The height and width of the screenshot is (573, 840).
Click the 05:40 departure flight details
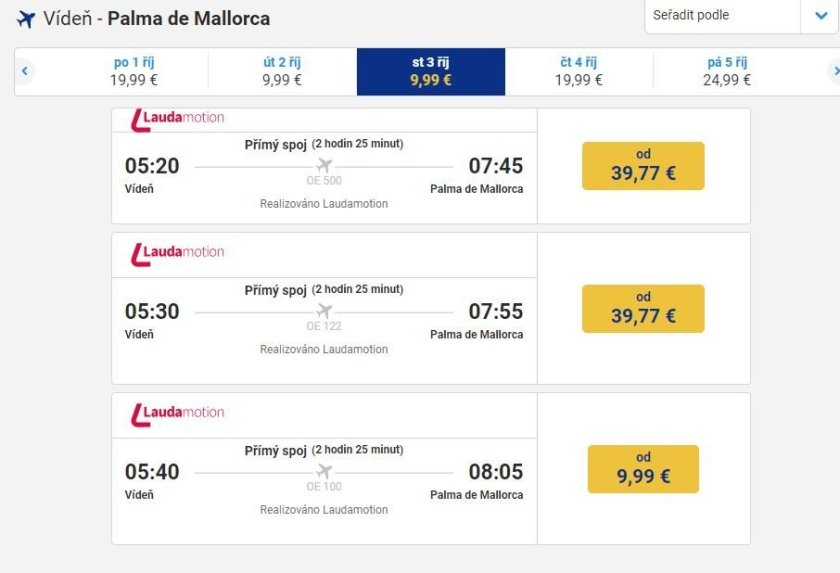click(324, 478)
